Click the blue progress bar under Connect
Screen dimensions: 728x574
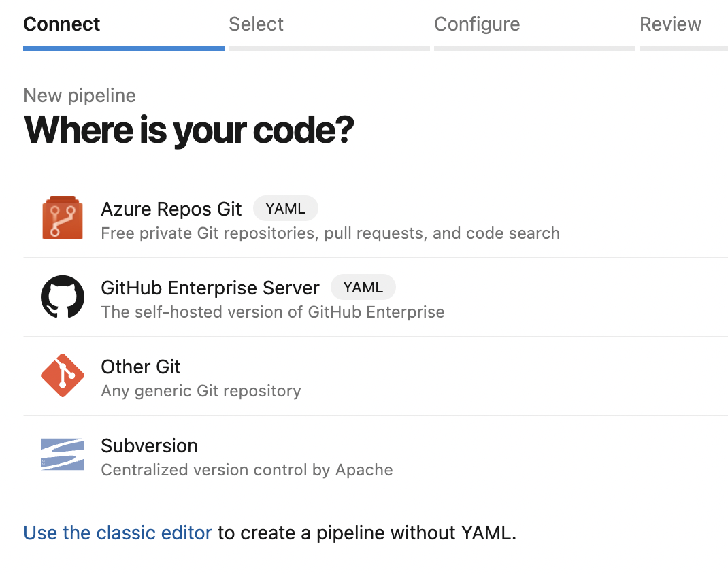click(x=123, y=48)
